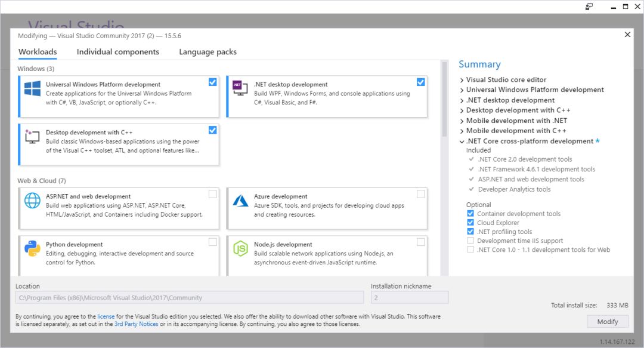
Task: Uncheck .NET desktop development workload
Action: pyautogui.click(x=420, y=82)
